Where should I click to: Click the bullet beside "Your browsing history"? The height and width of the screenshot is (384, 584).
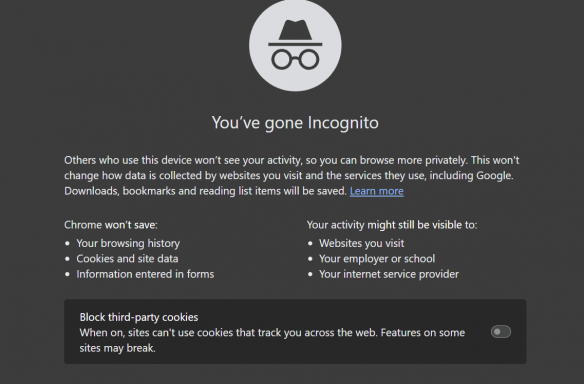pyautogui.click(x=67, y=244)
